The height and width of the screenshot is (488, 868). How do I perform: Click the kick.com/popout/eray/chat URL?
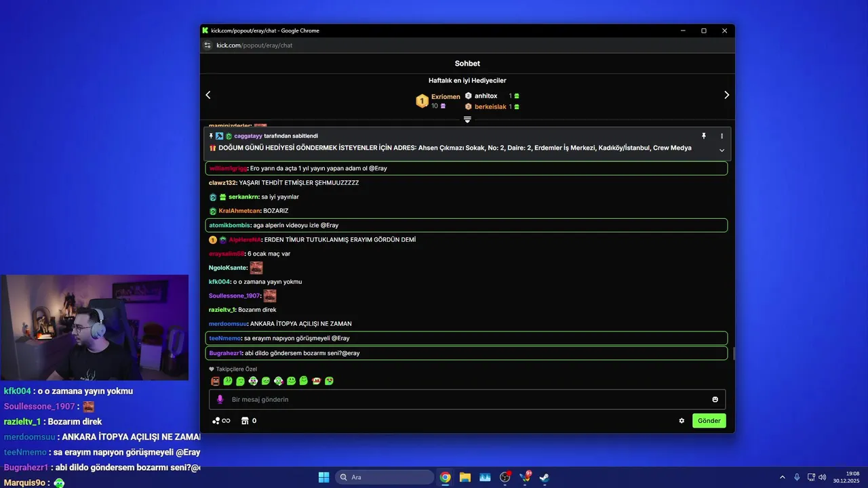click(x=254, y=45)
